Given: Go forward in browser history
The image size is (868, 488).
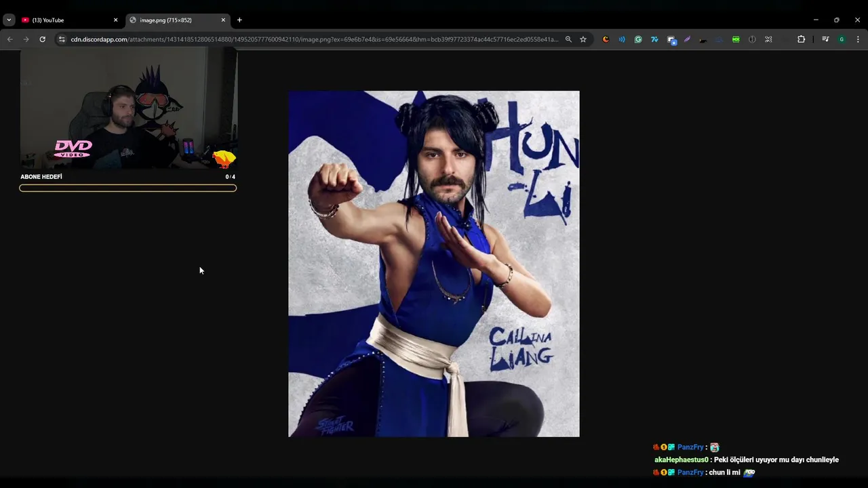Looking at the screenshot, I should tap(26, 39).
